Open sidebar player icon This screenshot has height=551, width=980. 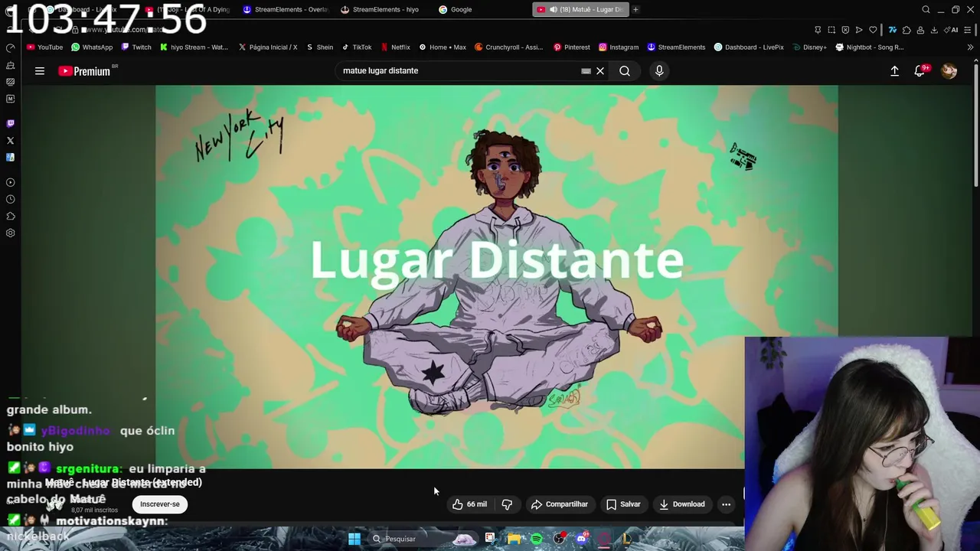(10, 182)
